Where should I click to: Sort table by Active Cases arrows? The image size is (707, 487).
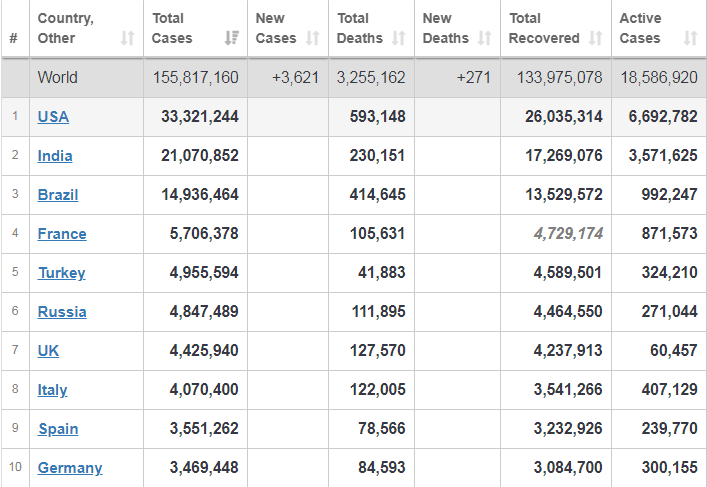690,38
